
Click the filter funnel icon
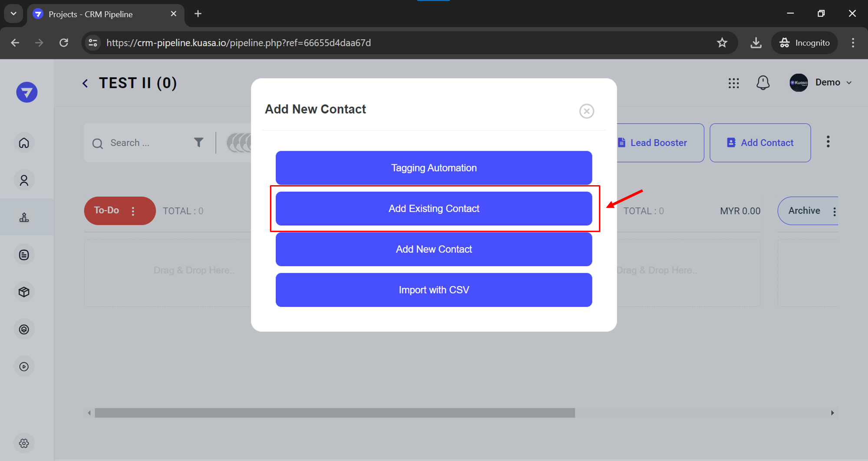tap(198, 142)
